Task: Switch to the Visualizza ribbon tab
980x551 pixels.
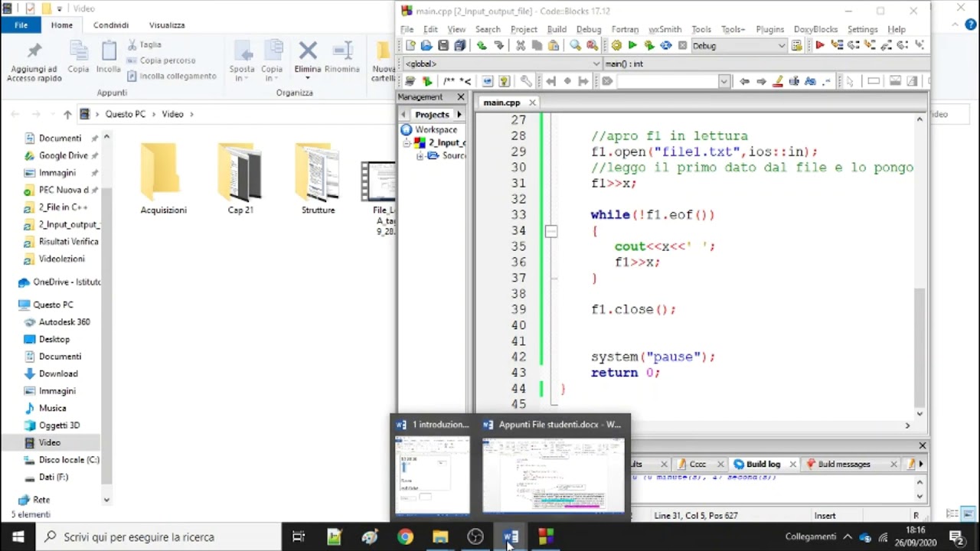Action: point(167,25)
